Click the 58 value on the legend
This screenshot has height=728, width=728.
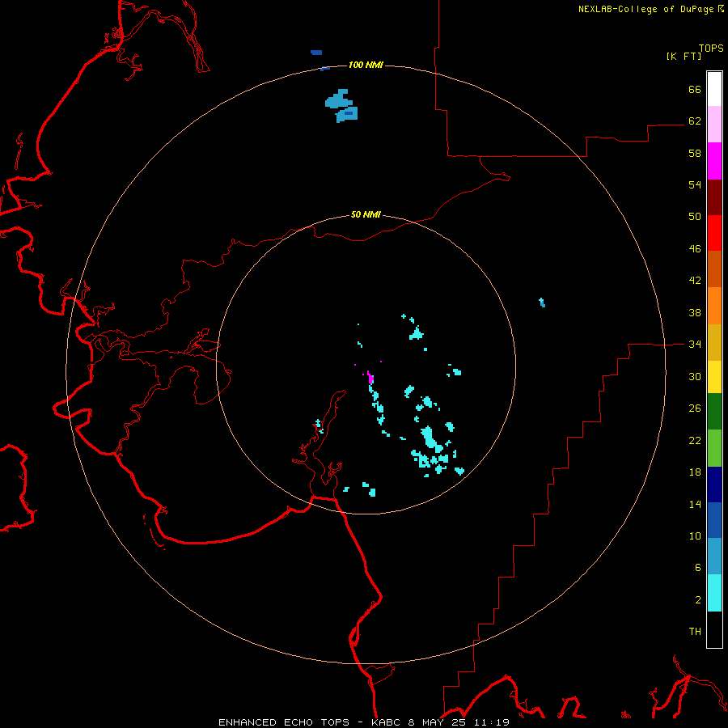pyautogui.click(x=695, y=153)
